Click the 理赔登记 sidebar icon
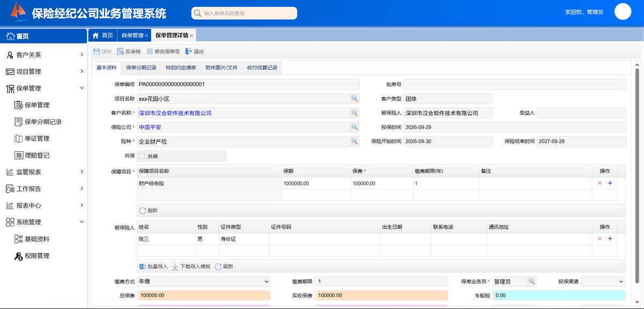Viewport: 644px width, 309px height. (18, 155)
